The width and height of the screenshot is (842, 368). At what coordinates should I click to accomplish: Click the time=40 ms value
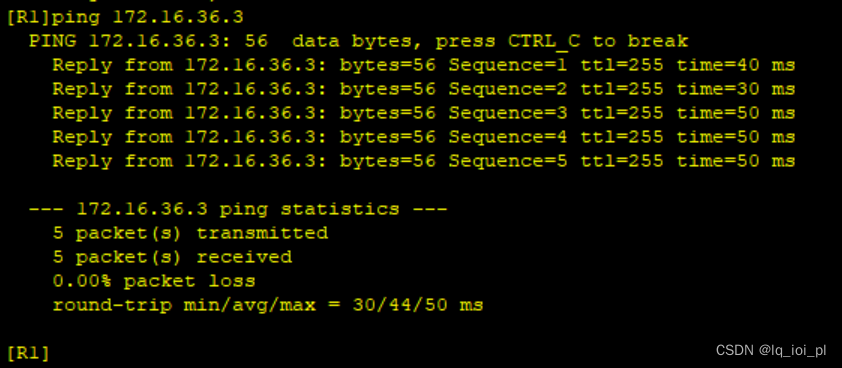click(736, 66)
